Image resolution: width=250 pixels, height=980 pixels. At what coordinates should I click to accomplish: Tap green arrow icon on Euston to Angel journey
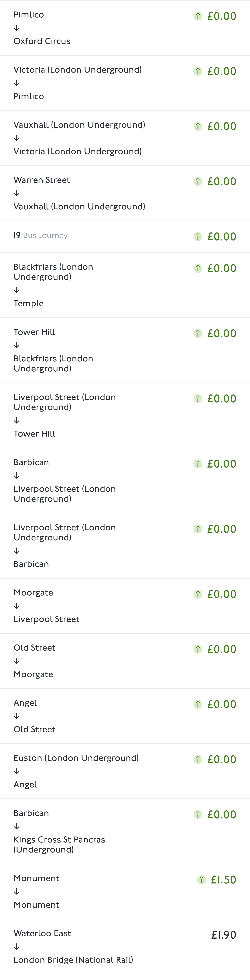[198, 759]
